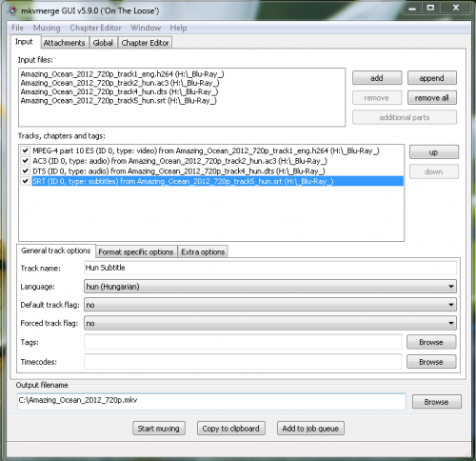This screenshot has width=476, height=461.
Task: Select the MPEG-4 part 10 ES track row
Action: click(x=217, y=150)
